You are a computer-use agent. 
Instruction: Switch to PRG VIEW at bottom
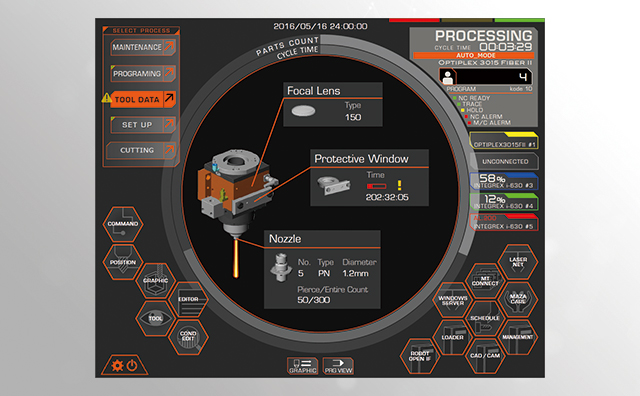[338, 366]
